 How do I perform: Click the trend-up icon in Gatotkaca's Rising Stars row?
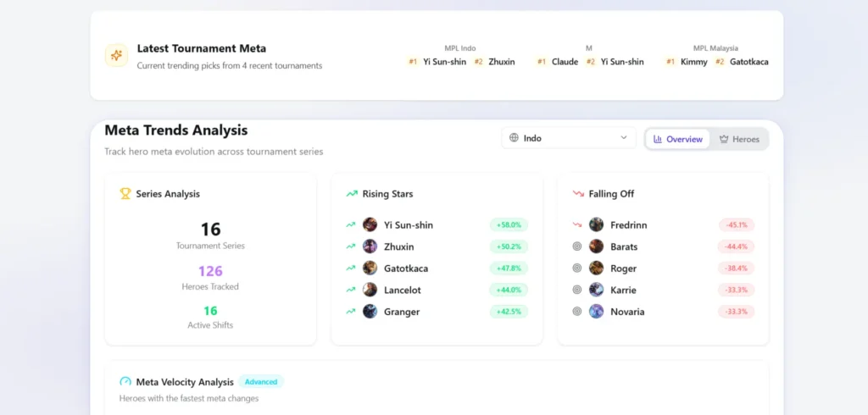[x=350, y=268]
